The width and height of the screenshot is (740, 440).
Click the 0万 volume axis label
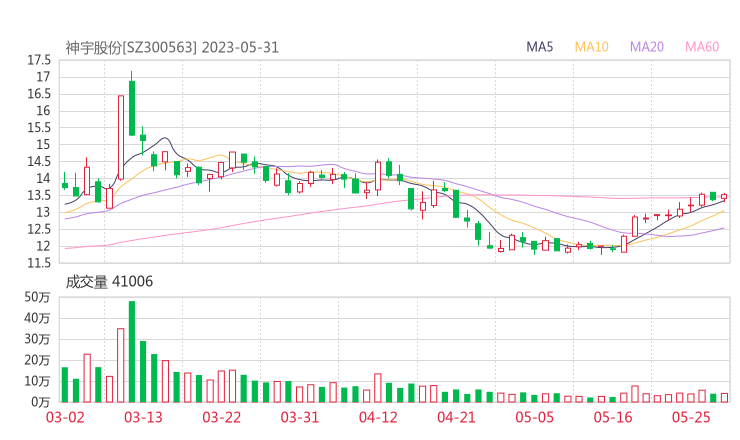(41, 402)
